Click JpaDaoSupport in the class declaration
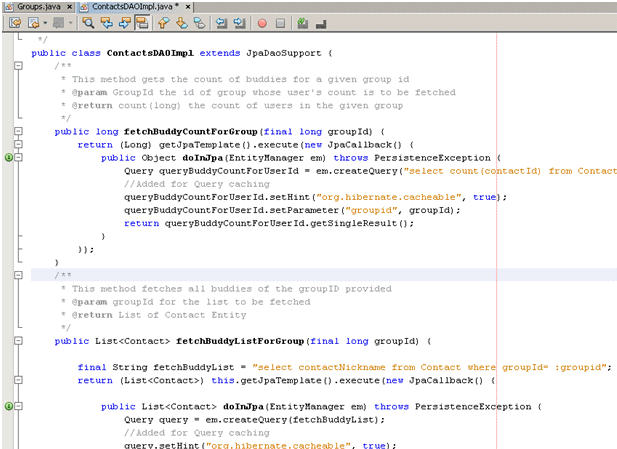The height and width of the screenshot is (449, 617). pos(284,53)
